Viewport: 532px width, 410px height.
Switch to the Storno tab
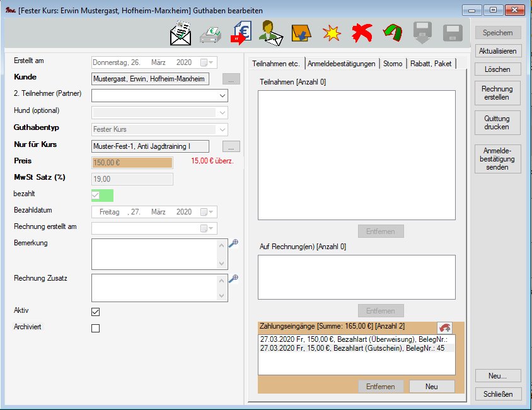click(x=393, y=64)
